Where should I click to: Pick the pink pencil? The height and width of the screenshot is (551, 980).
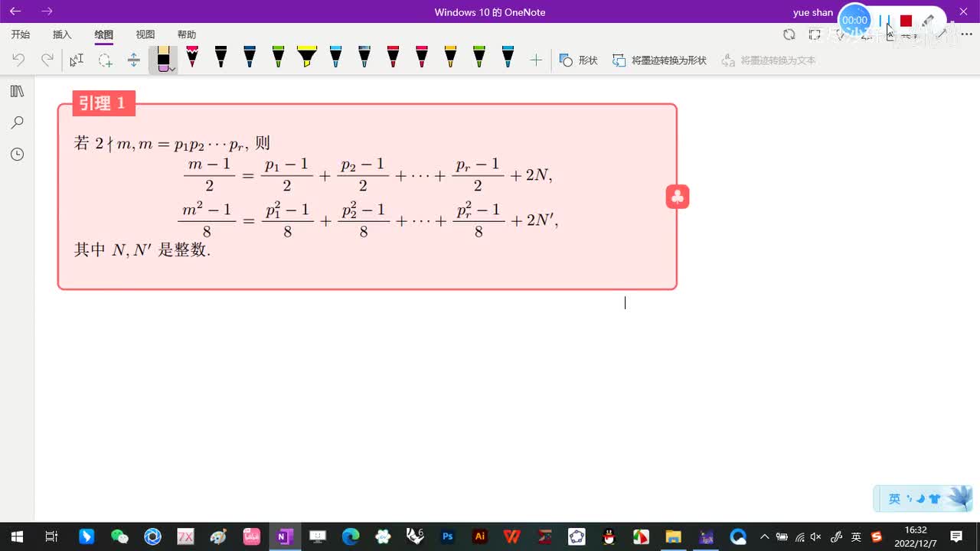(x=192, y=57)
